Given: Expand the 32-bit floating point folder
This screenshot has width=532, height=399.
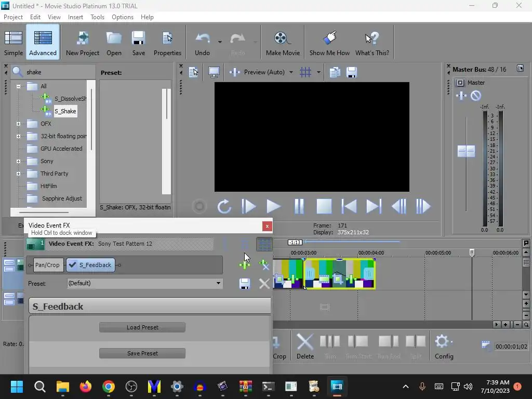Looking at the screenshot, I should (18, 137).
